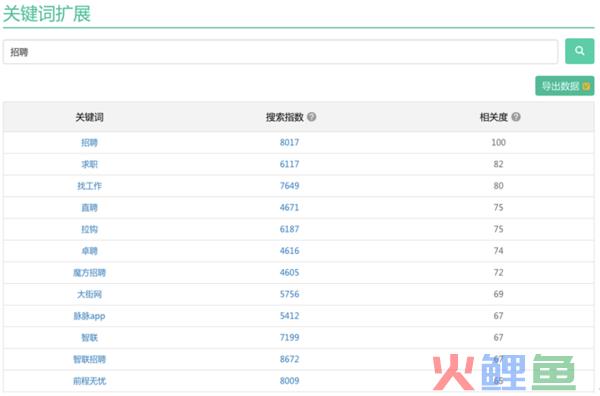Open the 卓聘 keyword link
Viewport: 600px width, 396px height.
[90, 251]
